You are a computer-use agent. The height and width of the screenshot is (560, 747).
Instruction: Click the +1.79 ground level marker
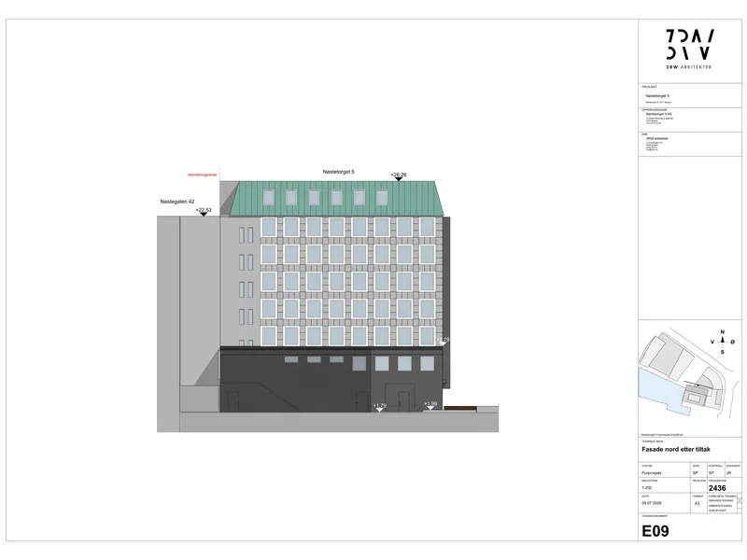[x=380, y=407]
